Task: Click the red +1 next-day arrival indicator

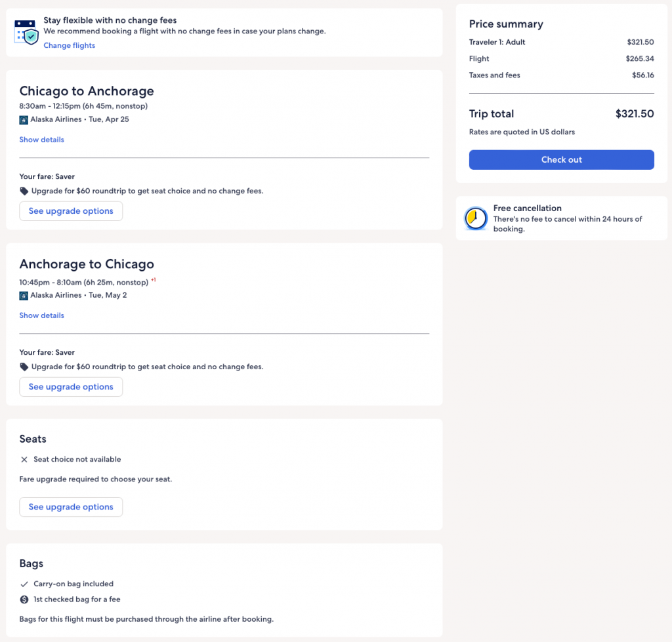Action: pyautogui.click(x=154, y=280)
